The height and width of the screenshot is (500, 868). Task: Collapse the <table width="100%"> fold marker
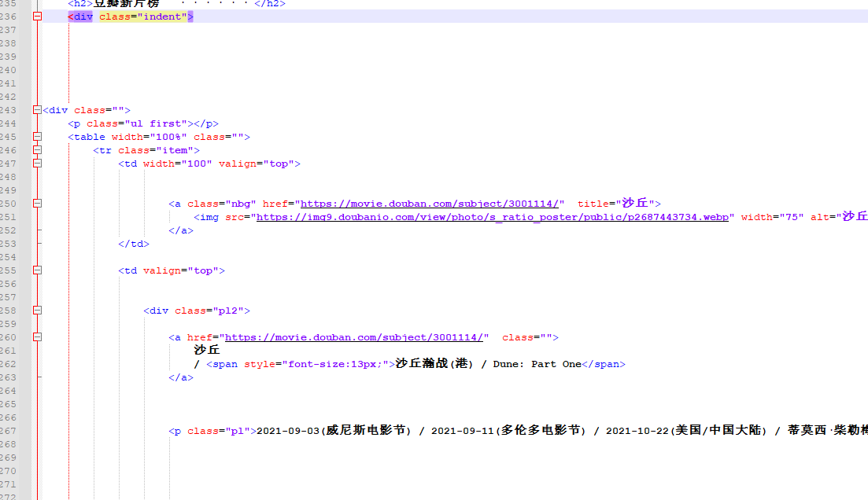37,137
